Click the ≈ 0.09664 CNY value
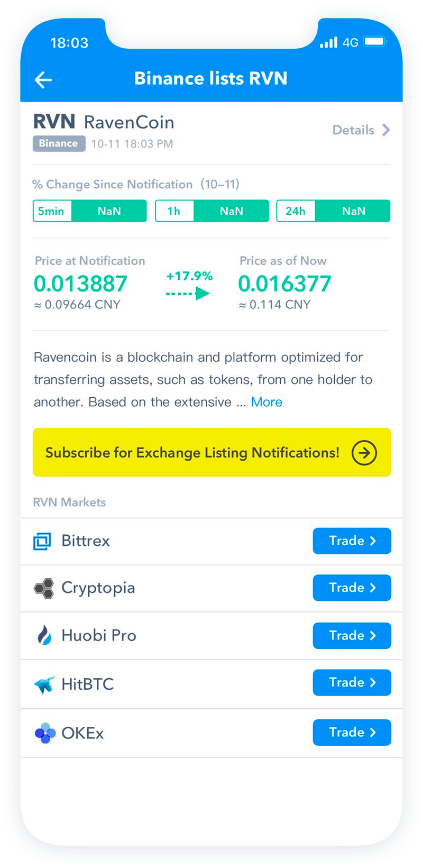The image size is (423, 868). tap(77, 305)
